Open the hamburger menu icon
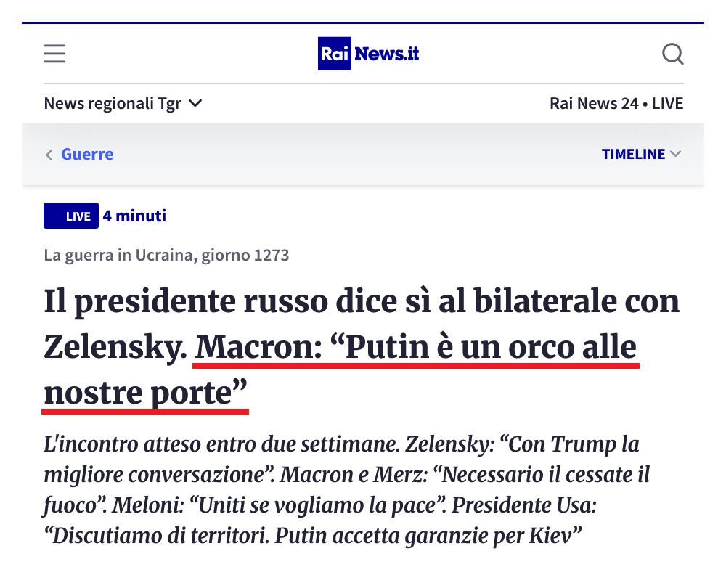 click(x=54, y=54)
